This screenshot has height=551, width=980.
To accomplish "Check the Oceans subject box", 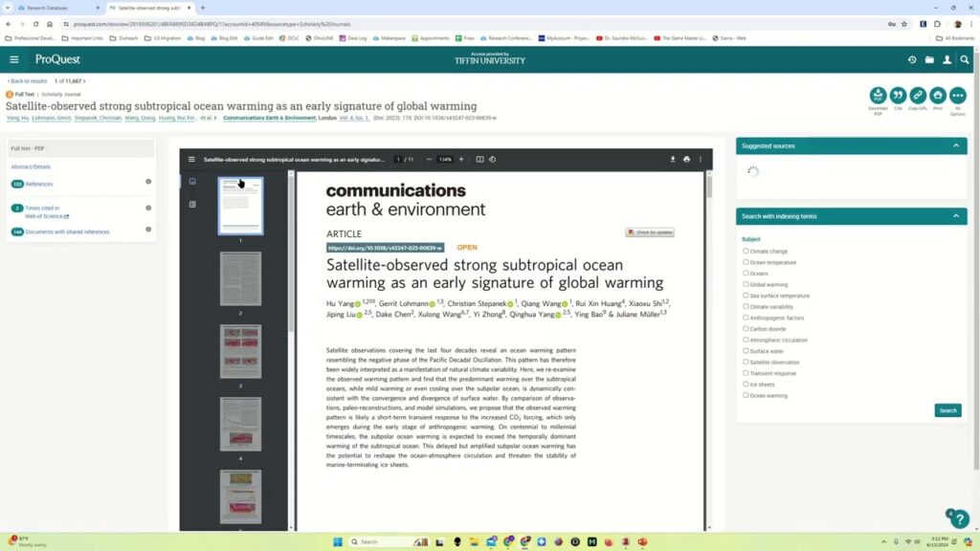I will point(746,273).
